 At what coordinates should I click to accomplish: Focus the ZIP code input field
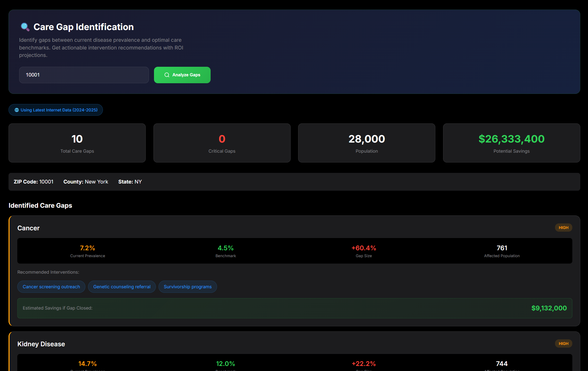84,75
